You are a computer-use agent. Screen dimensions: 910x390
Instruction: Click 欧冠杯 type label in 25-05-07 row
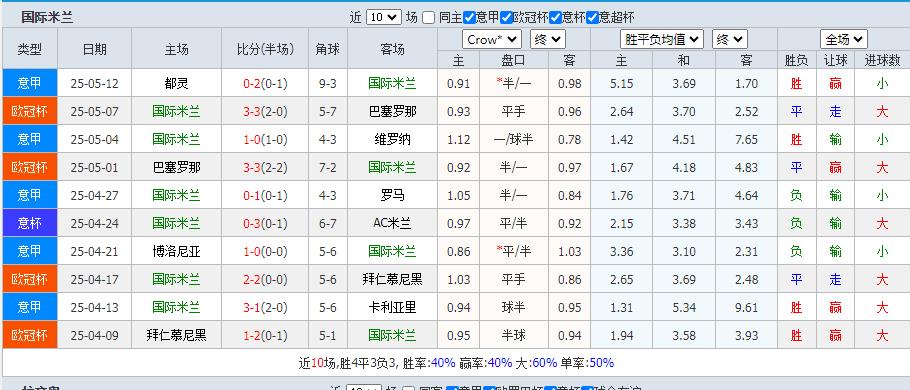30,111
